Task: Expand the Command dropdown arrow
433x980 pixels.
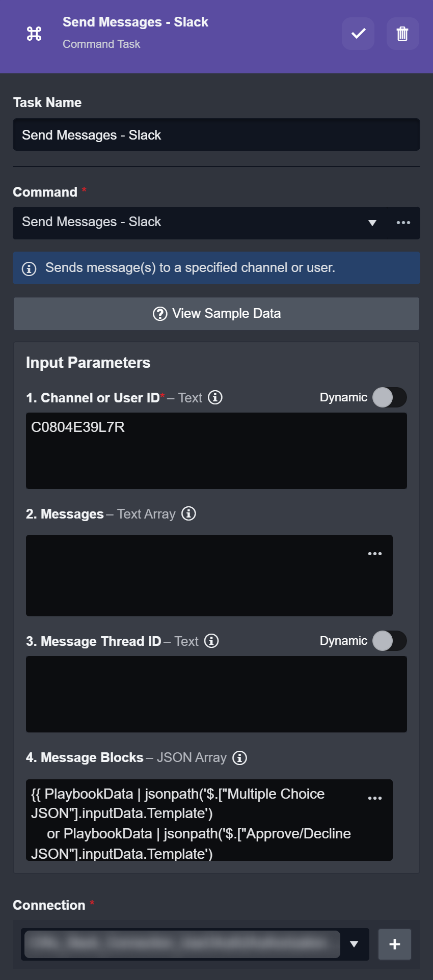Action: [x=372, y=223]
